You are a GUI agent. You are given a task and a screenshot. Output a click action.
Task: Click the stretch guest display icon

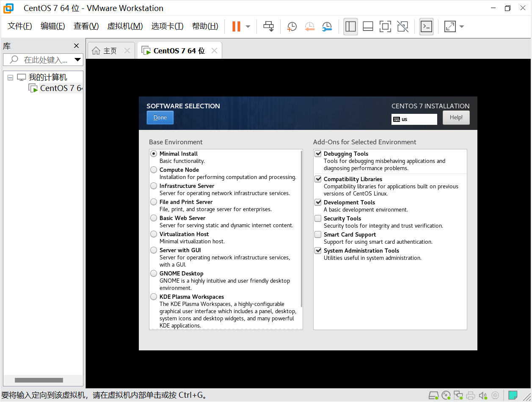[x=450, y=26]
